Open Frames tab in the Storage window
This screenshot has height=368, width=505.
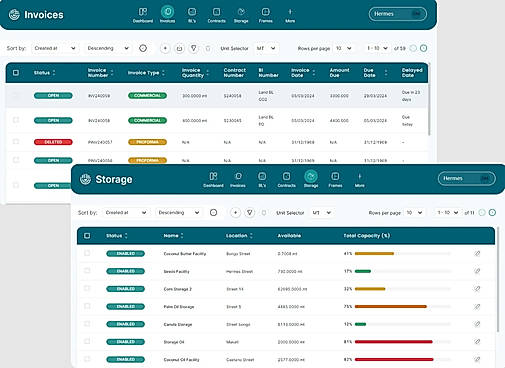pos(335,180)
